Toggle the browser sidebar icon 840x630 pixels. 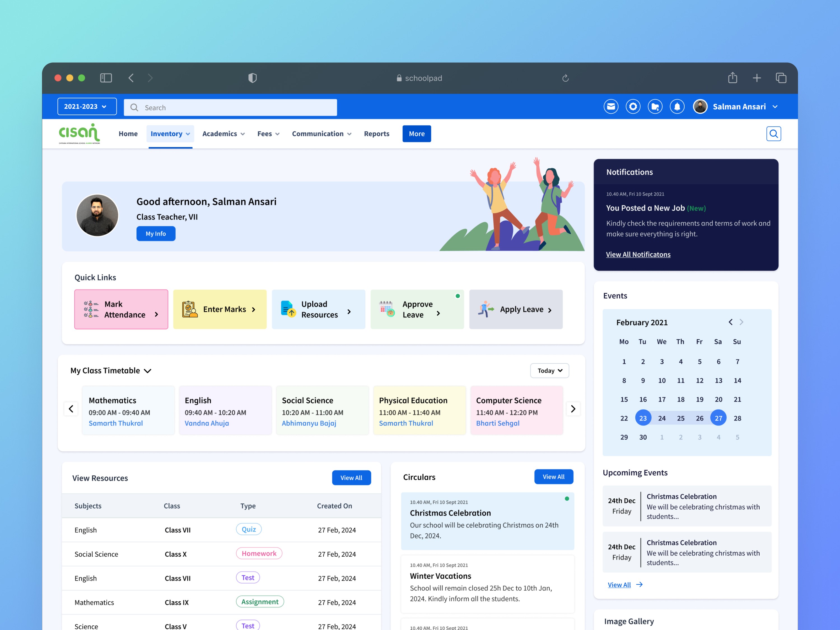106,78
